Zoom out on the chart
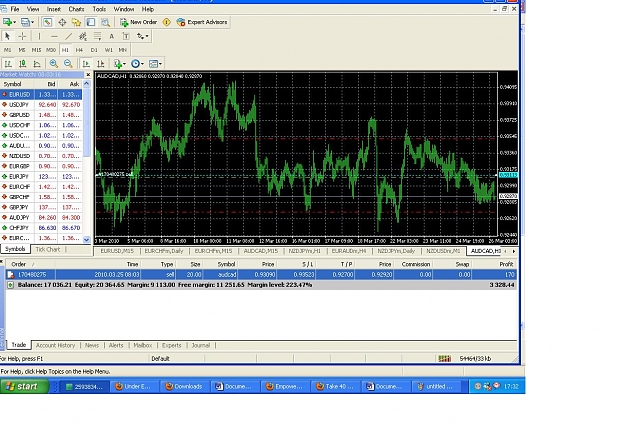Screen dimensions: 625x432 click(68, 64)
